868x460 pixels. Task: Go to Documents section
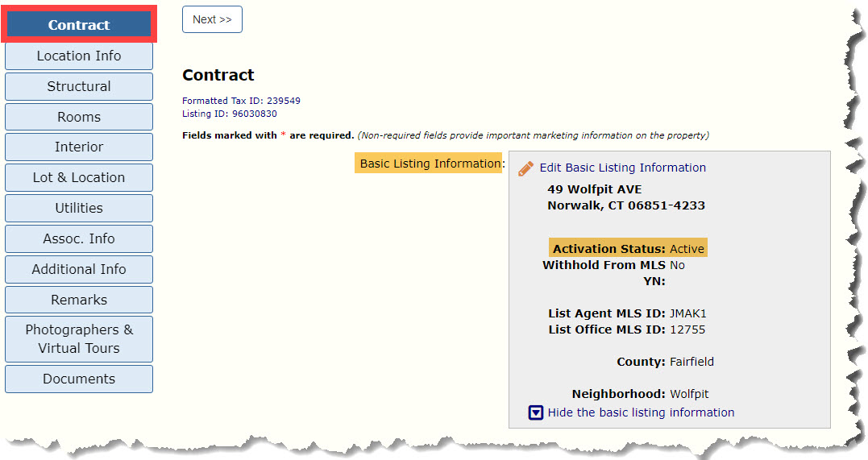tap(79, 379)
